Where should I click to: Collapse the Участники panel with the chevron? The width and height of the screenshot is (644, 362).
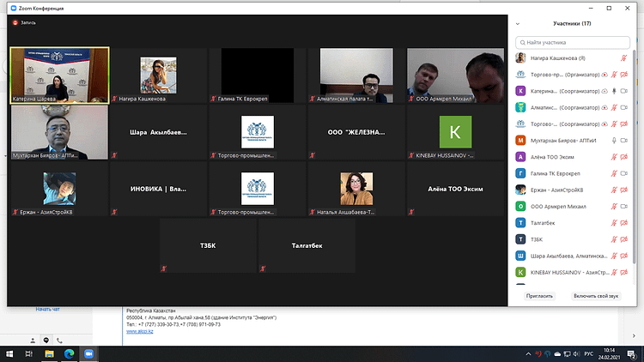[x=518, y=24]
